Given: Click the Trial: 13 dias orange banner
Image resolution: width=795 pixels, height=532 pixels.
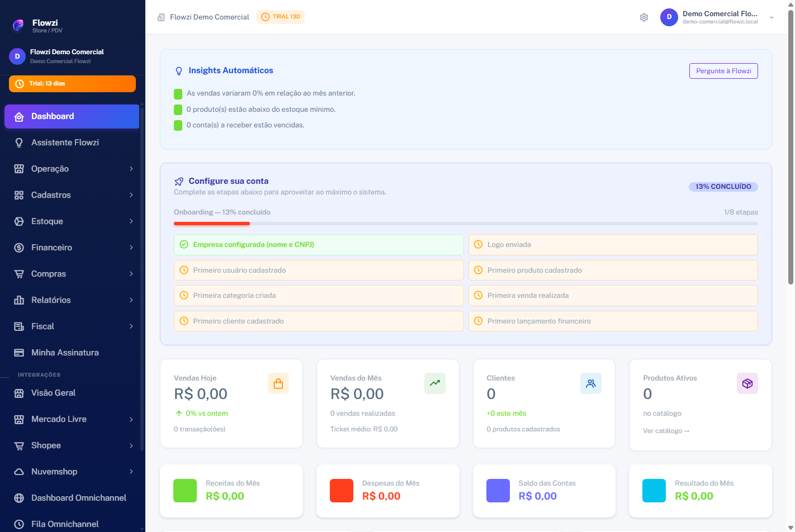Looking at the screenshot, I should tap(72, 84).
